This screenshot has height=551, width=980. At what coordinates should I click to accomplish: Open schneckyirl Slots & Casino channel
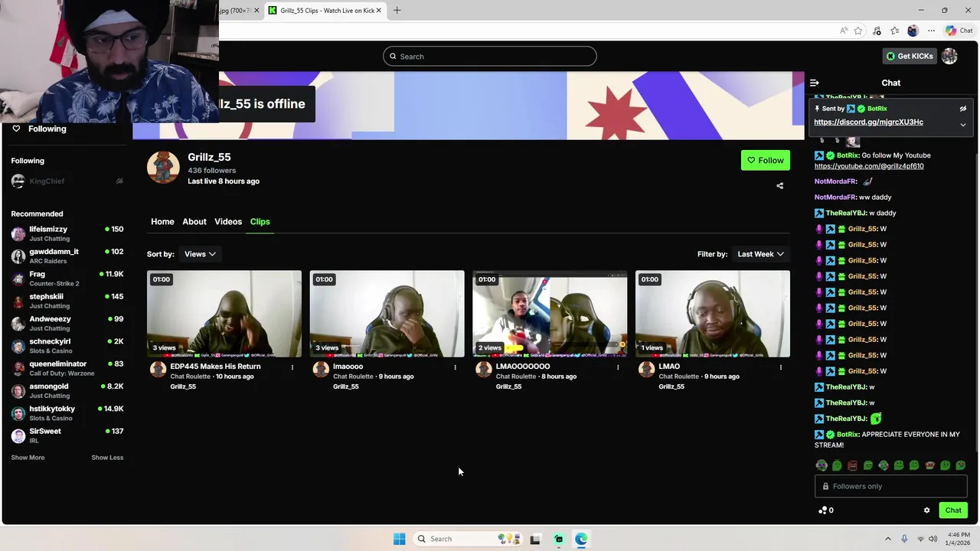click(x=67, y=346)
